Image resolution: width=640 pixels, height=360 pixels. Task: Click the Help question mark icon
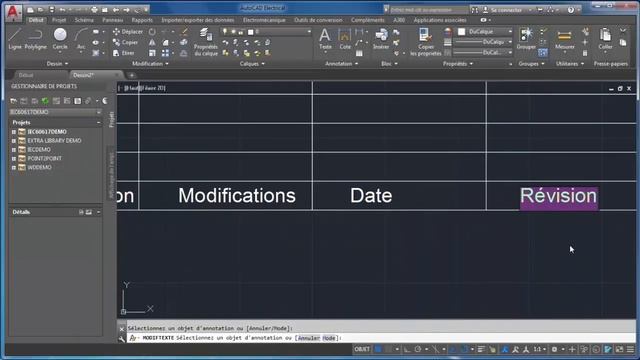coord(571,9)
